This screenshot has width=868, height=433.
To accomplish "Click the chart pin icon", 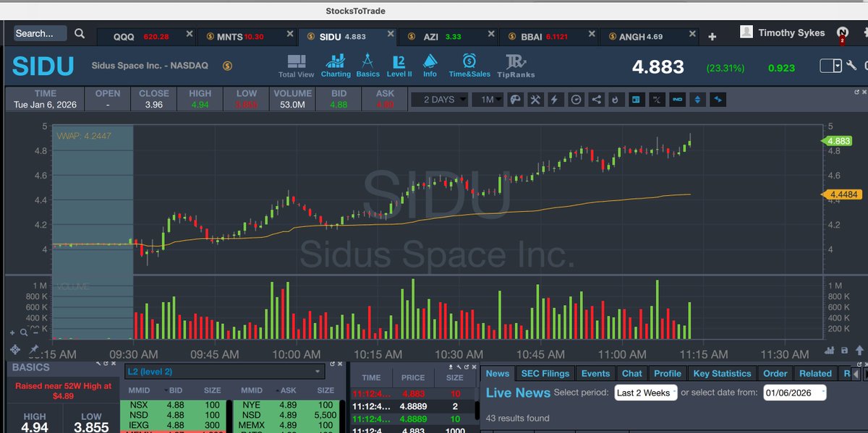I will pyautogui.click(x=33, y=349).
